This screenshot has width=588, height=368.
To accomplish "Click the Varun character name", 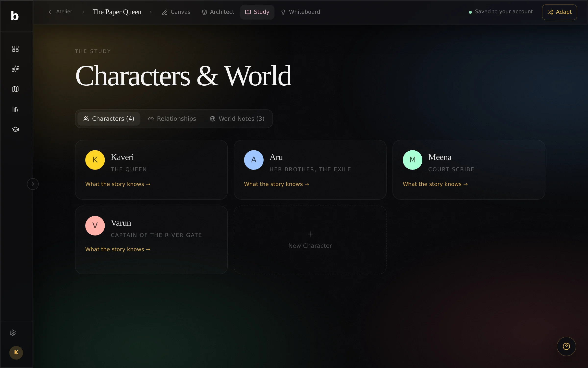I will 121,223.
